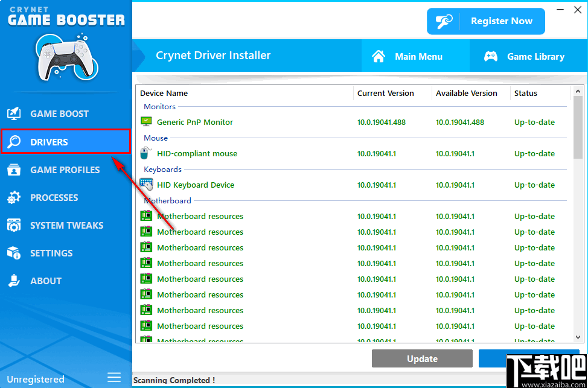Click the Crynet Game Booster controller logo
Viewport: 588px width, 388px height.
pyautogui.click(x=67, y=56)
